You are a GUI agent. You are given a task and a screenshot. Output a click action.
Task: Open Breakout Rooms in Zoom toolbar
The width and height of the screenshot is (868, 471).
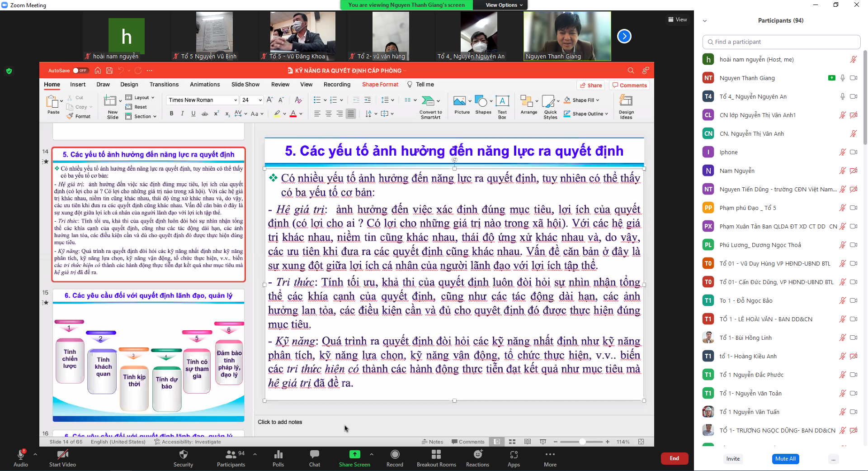[x=436, y=455]
